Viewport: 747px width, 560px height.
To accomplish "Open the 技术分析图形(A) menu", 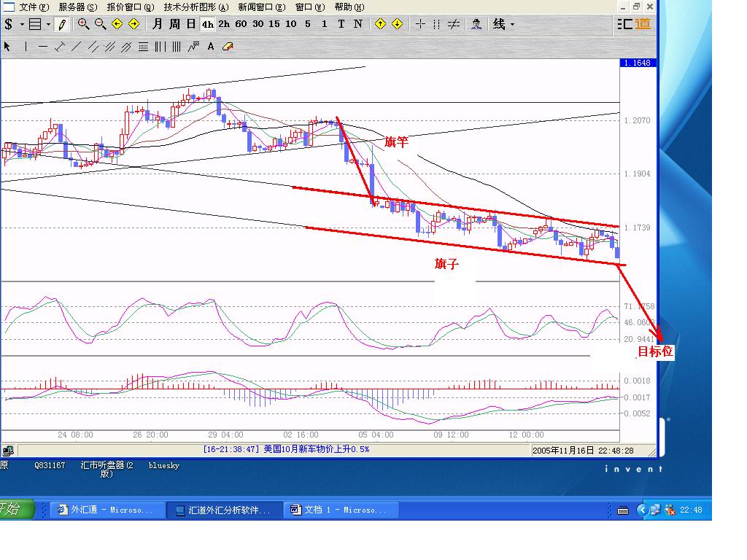I will [196, 7].
